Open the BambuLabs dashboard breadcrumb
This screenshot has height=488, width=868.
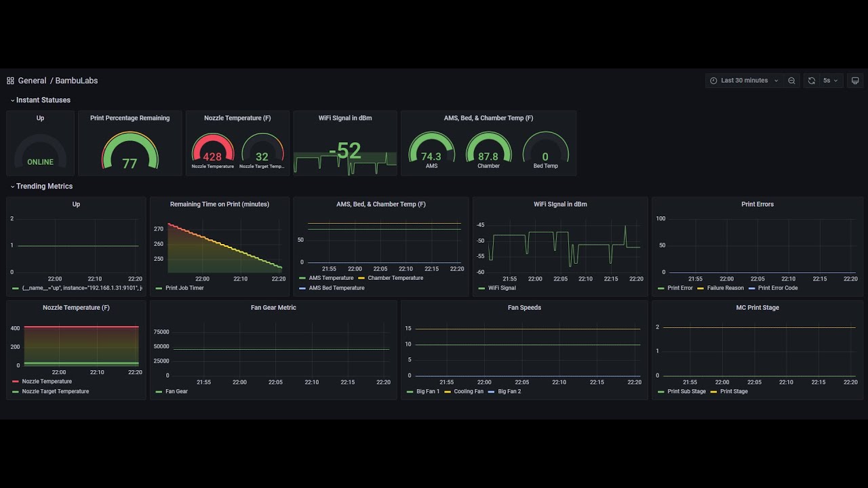[x=76, y=81]
